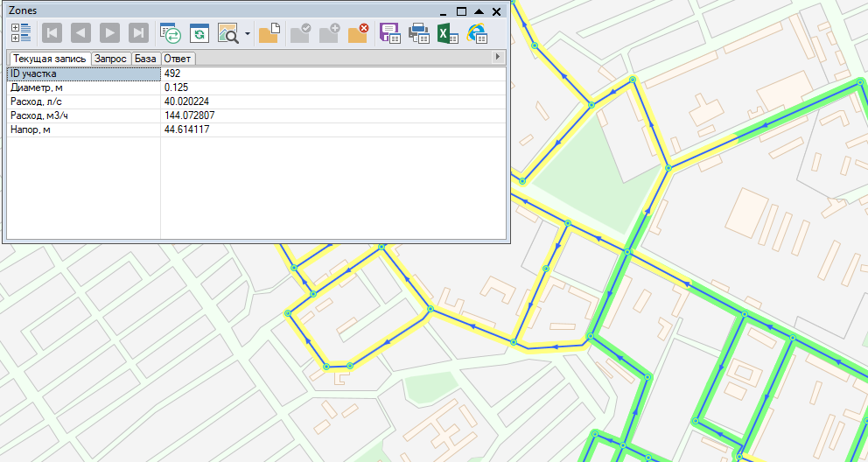Image resolution: width=868 pixels, height=462 pixels.
Task: Jump to the last record
Action: (x=138, y=34)
